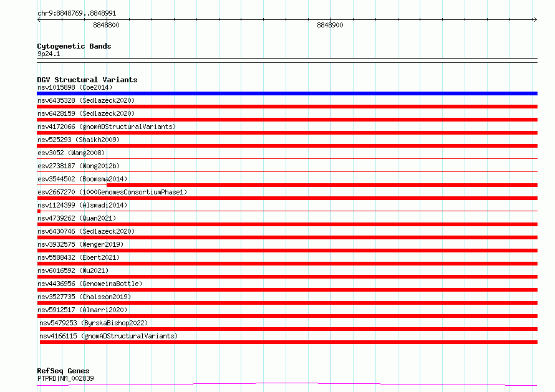The height and width of the screenshot is (392, 555).
Task: Click the magenta PTPRD gene line
Action: 287,385
